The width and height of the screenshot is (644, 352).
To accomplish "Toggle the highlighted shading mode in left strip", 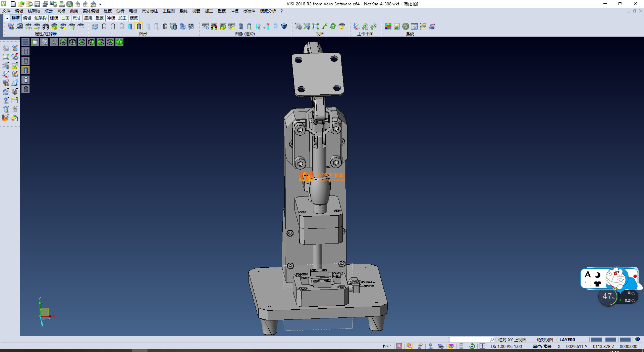I will point(26,70).
